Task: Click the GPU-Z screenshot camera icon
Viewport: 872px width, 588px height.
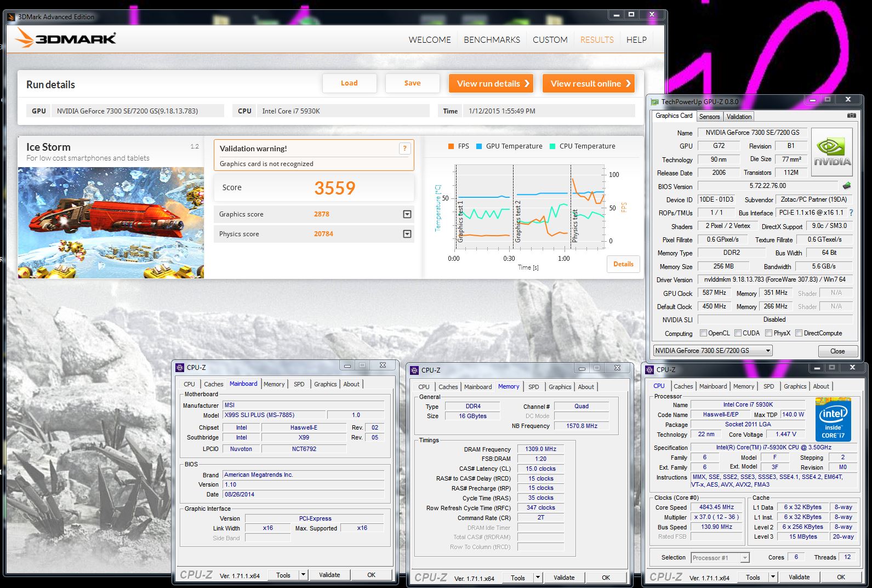Action: tap(851, 116)
